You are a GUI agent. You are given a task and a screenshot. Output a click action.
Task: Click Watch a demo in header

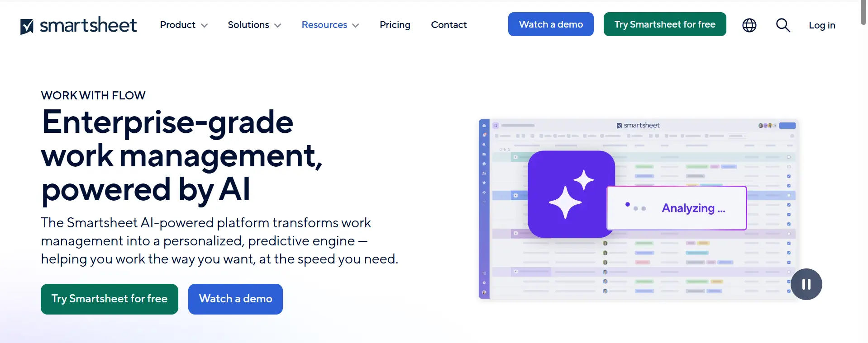coord(551,24)
